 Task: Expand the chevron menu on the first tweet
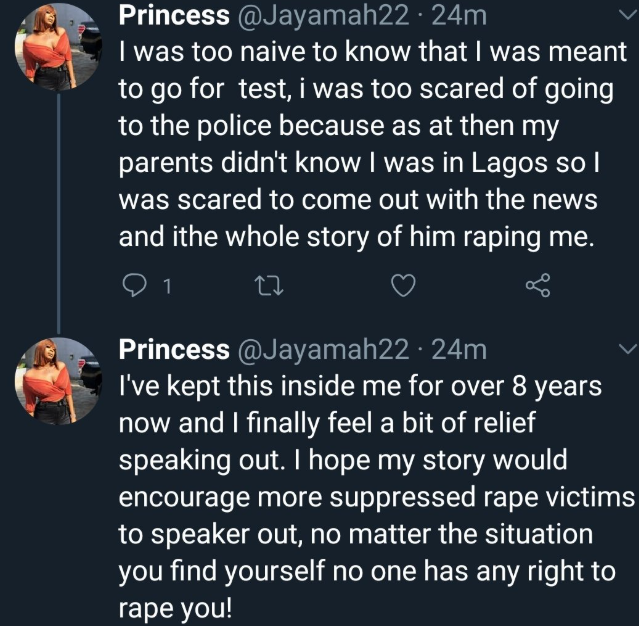pos(627,15)
